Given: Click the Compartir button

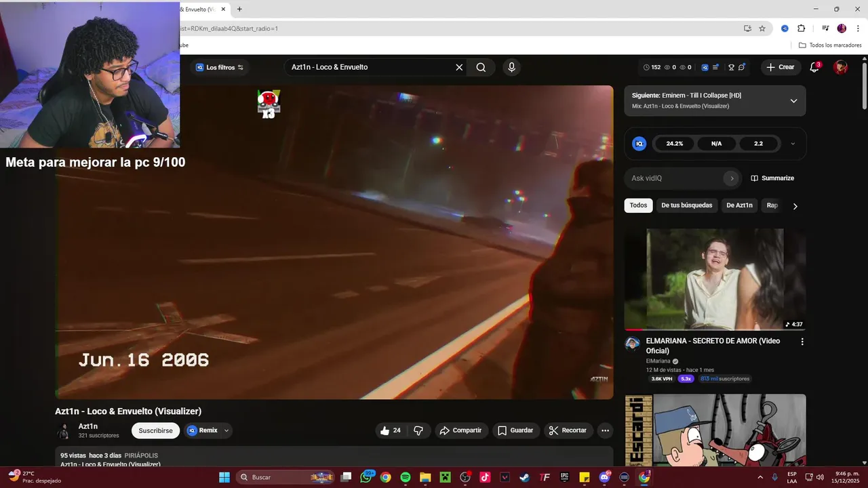Looking at the screenshot, I should coord(460,430).
